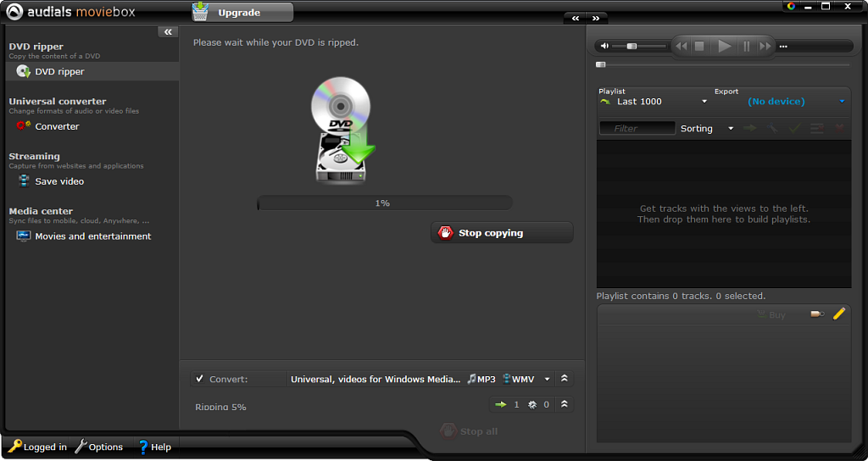The width and height of the screenshot is (868, 461).
Task: Open the DVD ripper view
Action: point(92,71)
